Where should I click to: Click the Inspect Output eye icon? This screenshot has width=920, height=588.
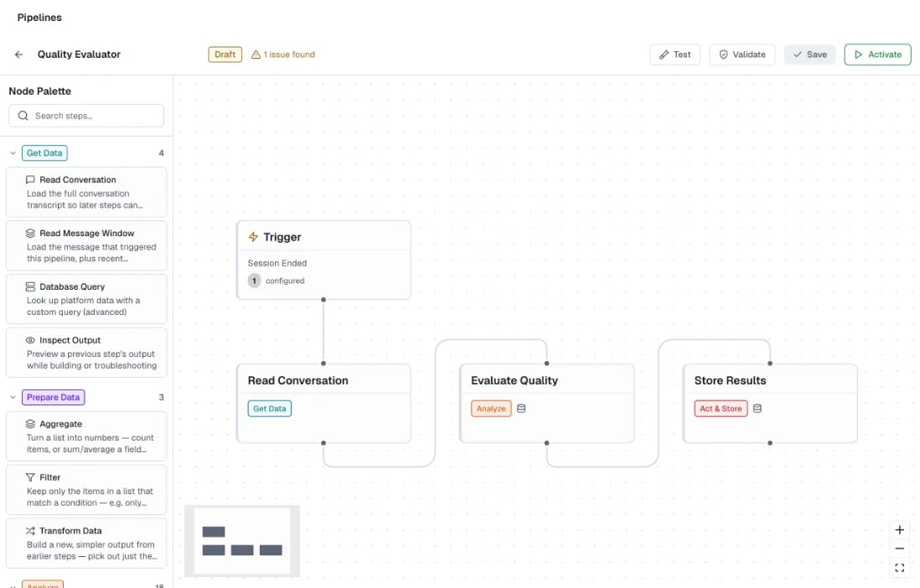[x=30, y=340]
